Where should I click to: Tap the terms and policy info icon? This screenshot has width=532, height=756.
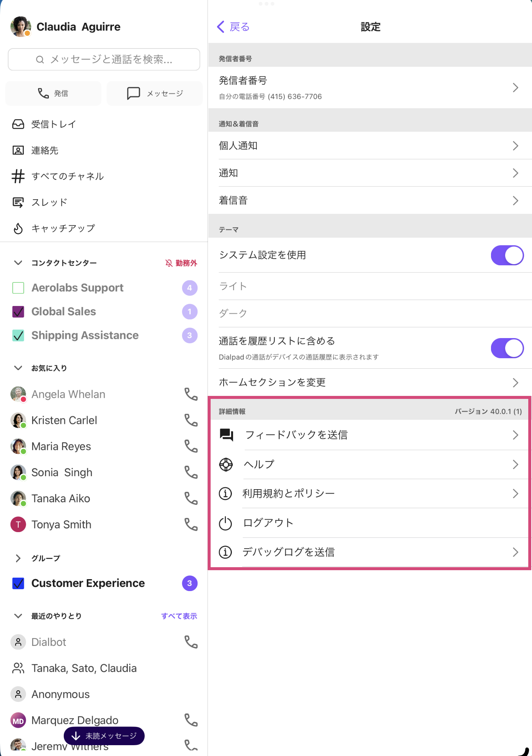[x=225, y=494]
